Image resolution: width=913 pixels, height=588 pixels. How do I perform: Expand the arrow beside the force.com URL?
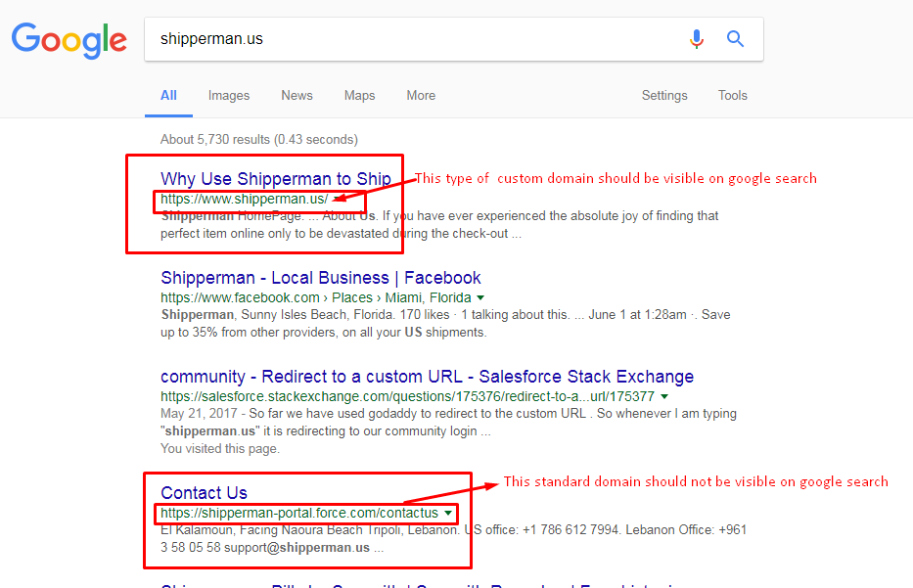pyautogui.click(x=448, y=514)
